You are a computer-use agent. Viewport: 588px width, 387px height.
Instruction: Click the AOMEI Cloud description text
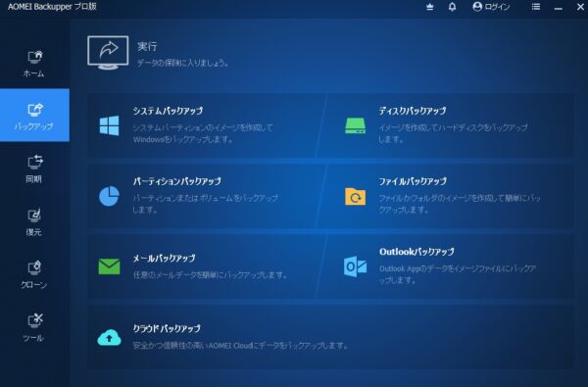[x=240, y=346]
